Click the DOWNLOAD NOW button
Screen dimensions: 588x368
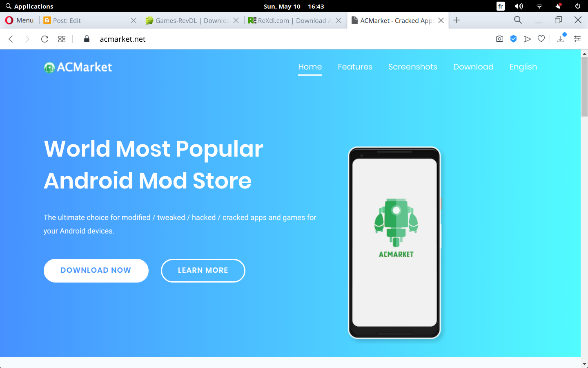[x=96, y=270]
